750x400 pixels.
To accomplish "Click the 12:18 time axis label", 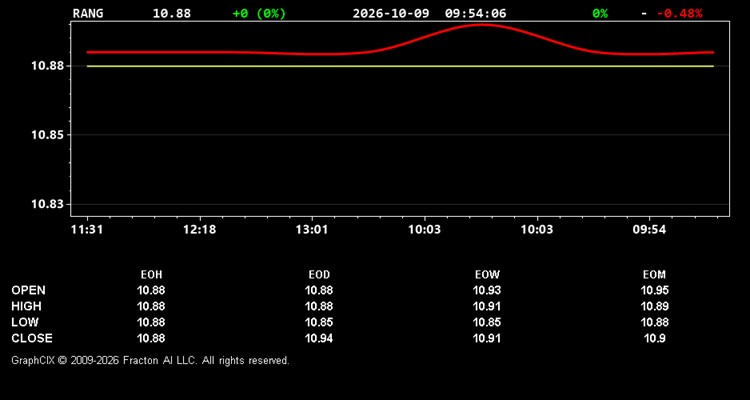I will pos(199,230).
